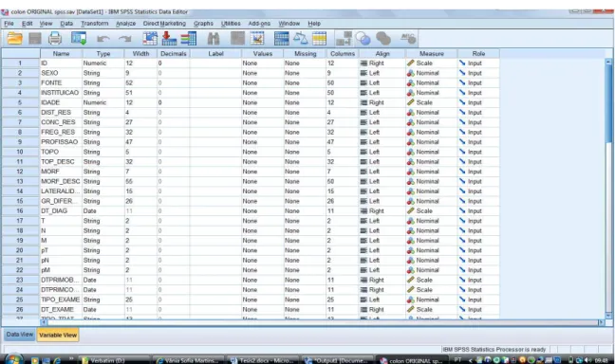
Task: Click the vertical scrollbar down arrow
Action: point(608,316)
